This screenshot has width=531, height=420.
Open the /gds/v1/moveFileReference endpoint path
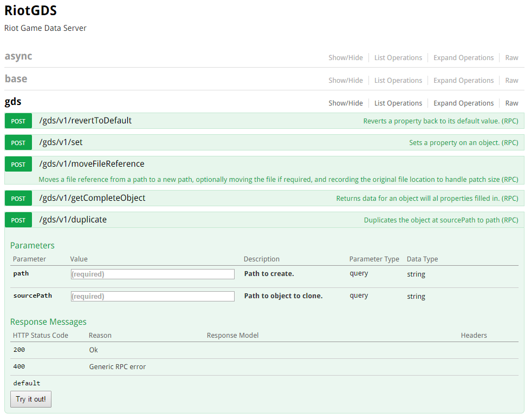(92, 164)
